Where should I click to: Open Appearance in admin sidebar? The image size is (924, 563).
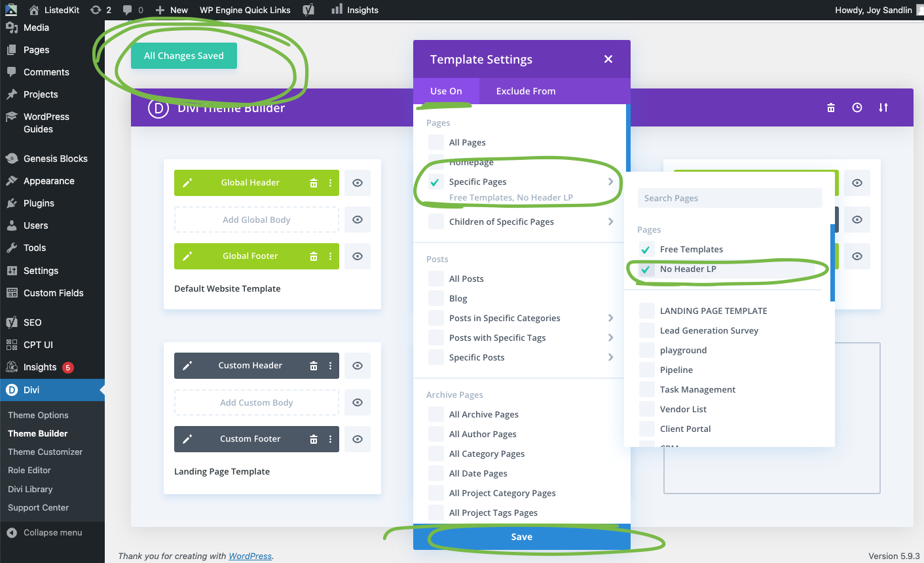49,181
